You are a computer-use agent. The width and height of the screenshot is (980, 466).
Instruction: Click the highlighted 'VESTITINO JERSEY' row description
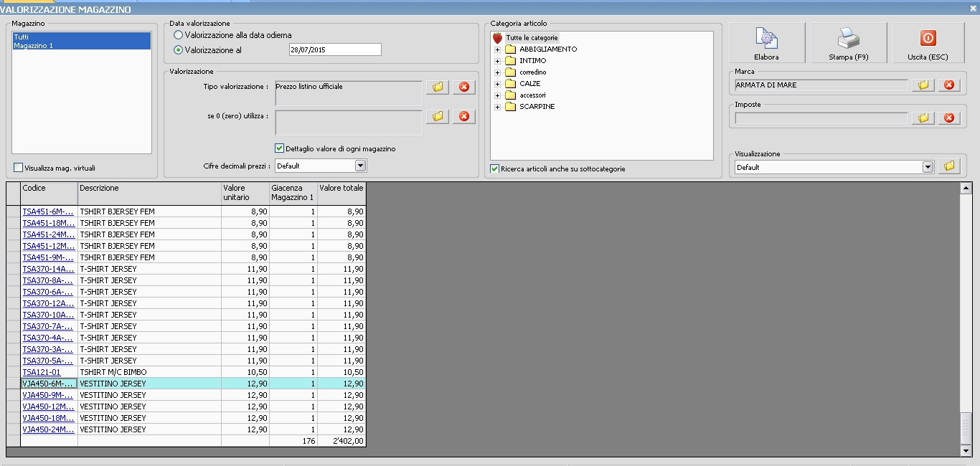[x=149, y=384]
